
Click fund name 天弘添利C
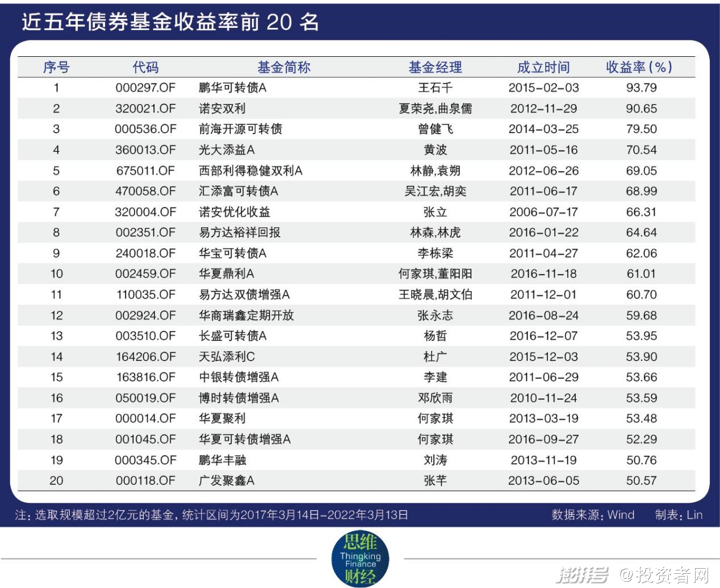coord(227,357)
